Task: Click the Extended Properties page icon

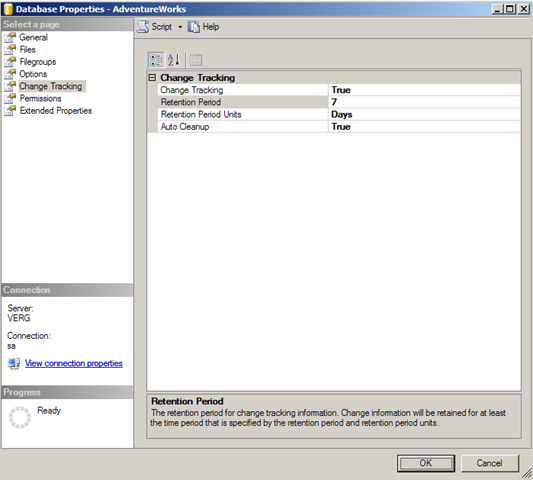Action: tap(10, 110)
